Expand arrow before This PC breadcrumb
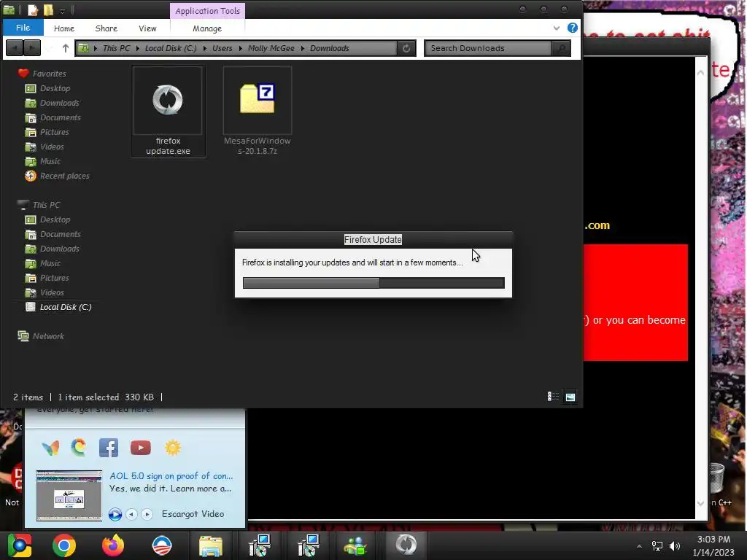Screen dimensions: 747x560 96,48
